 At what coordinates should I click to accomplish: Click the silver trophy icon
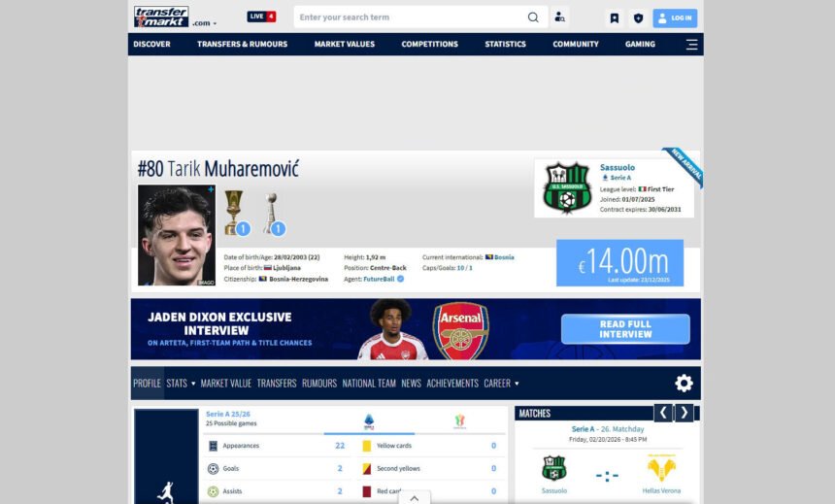pyautogui.click(x=271, y=213)
